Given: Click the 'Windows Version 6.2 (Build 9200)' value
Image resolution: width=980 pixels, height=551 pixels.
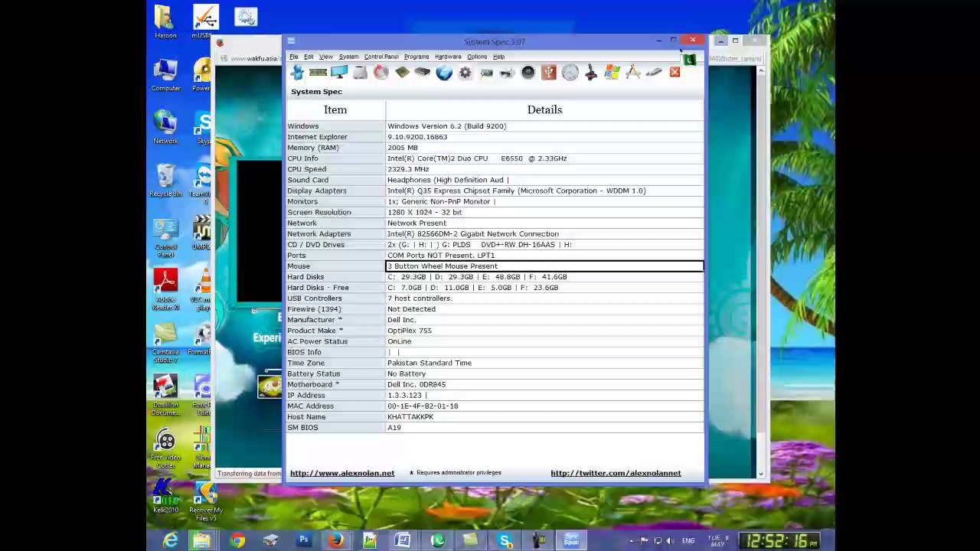Looking at the screenshot, I should [446, 126].
